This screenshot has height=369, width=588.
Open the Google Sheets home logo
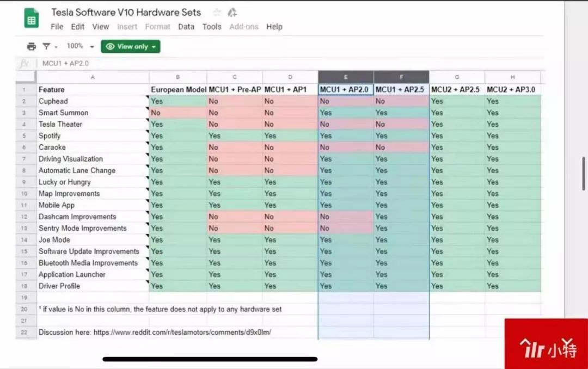[x=31, y=19]
